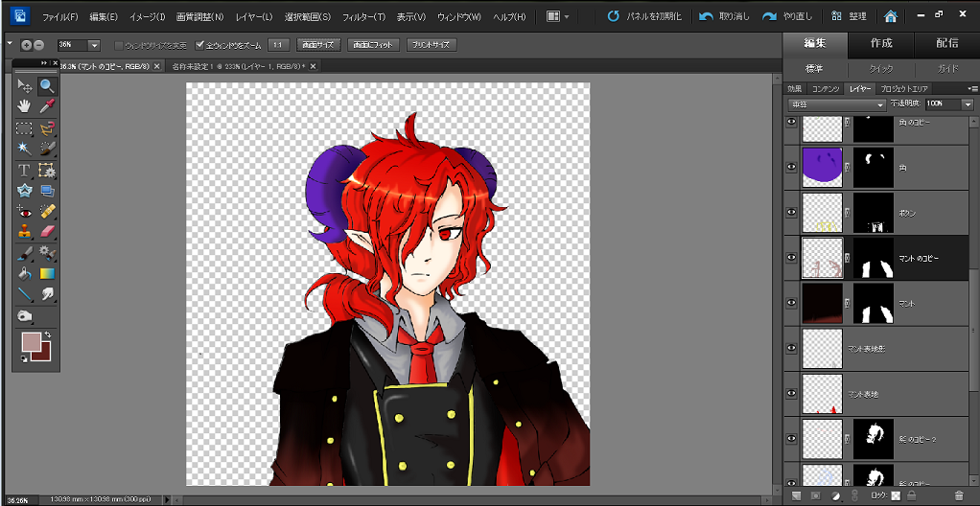Select the Horizontal Type tool

pyautogui.click(x=25, y=170)
